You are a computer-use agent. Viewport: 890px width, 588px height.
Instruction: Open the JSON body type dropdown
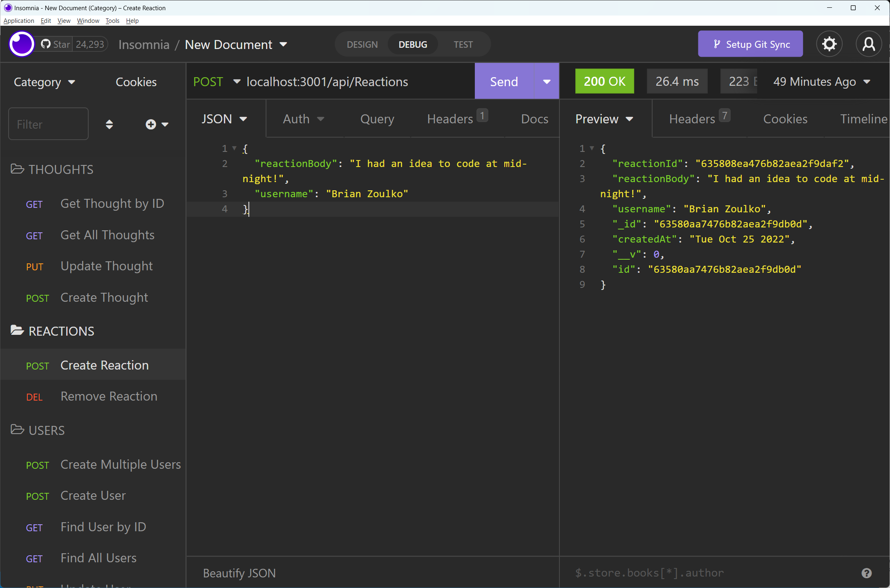tap(224, 119)
